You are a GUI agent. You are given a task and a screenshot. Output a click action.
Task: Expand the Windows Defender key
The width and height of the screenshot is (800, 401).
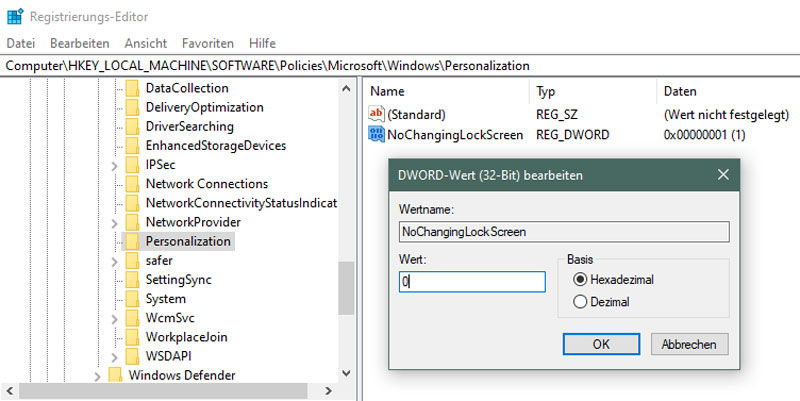[x=97, y=377]
